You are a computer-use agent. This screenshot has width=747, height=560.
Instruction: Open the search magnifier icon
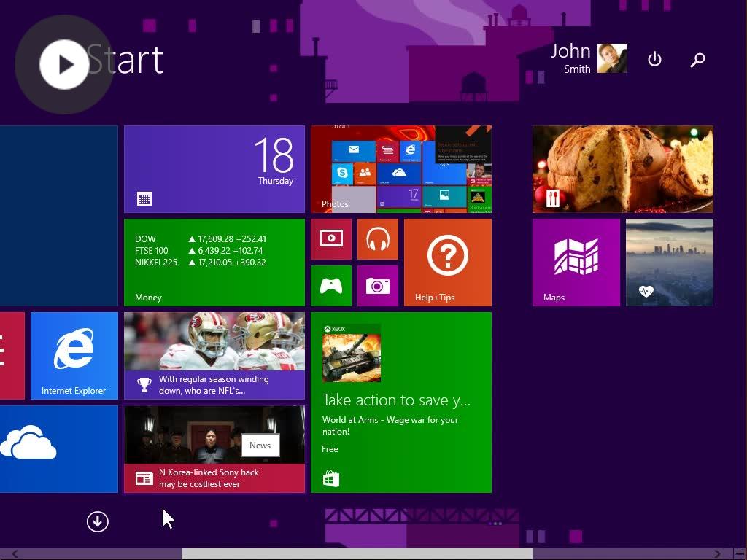[x=698, y=60]
